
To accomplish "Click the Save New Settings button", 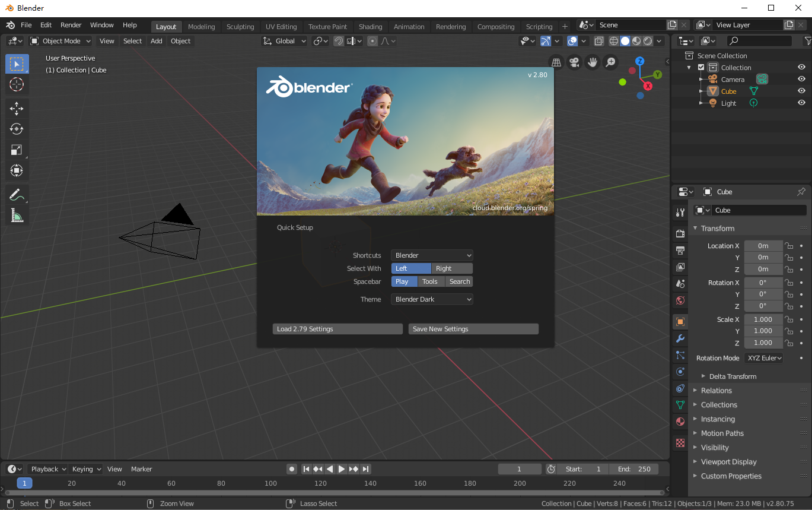I will (x=473, y=328).
